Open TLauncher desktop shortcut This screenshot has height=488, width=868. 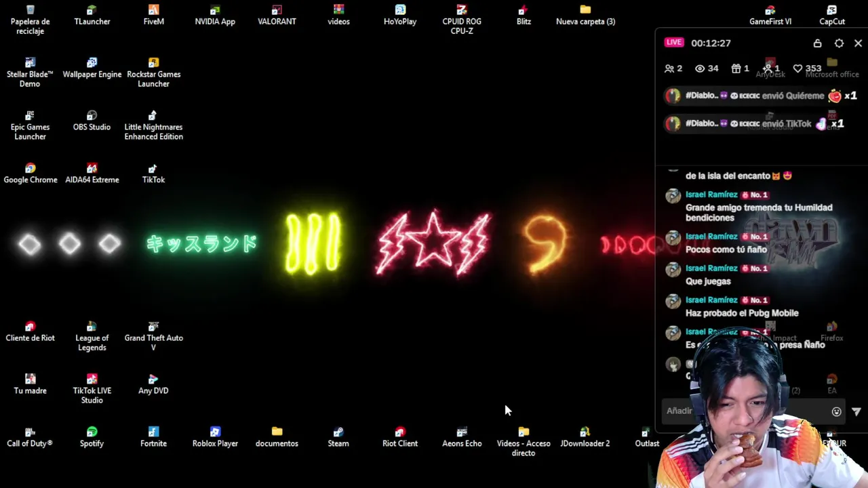pyautogui.click(x=92, y=15)
